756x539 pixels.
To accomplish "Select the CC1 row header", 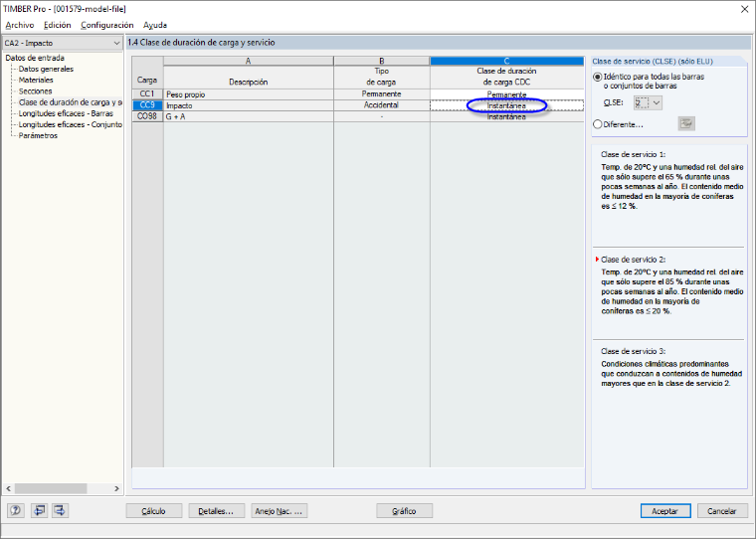I will (147, 94).
